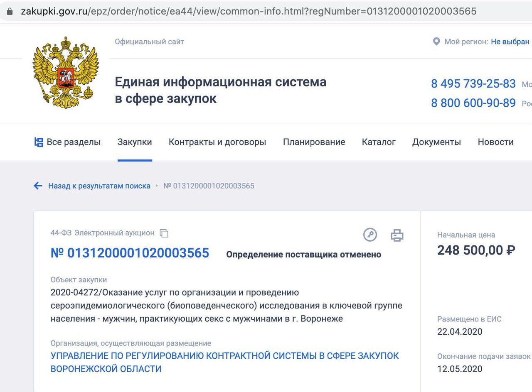Open the Планирование menu

(314, 142)
